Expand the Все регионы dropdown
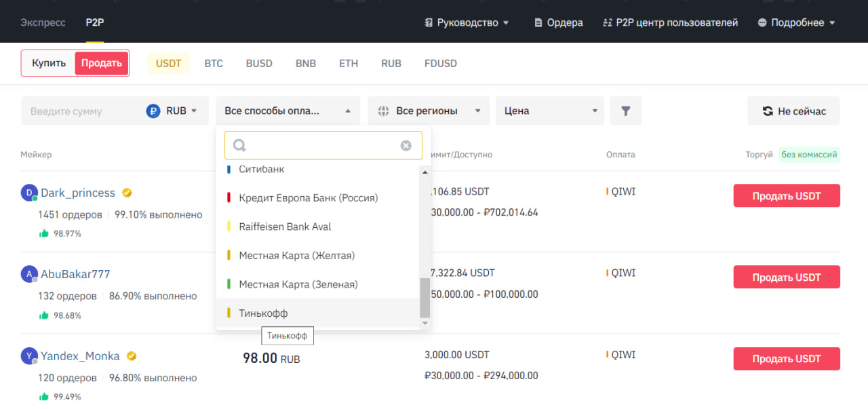The width and height of the screenshot is (868, 409). pyautogui.click(x=429, y=111)
